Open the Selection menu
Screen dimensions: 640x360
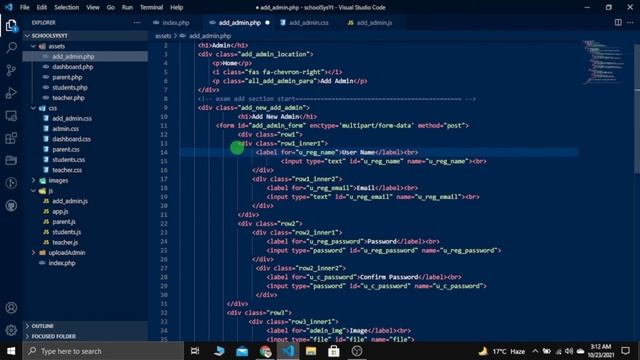pos(67,7)
